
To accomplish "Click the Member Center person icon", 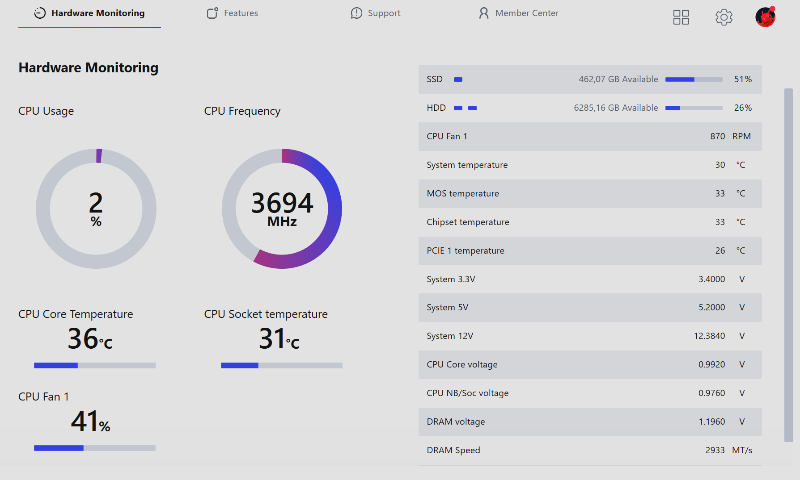I will click(x=484, y=14).
